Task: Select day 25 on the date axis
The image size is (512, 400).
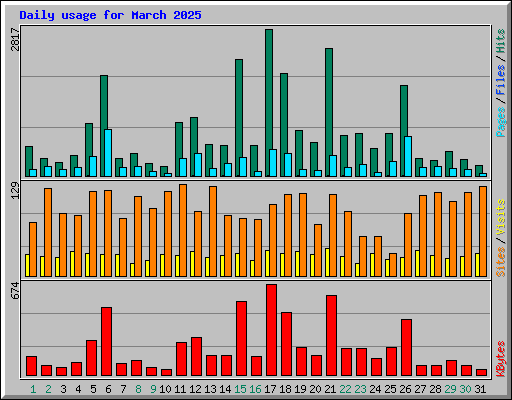Action: click(x=390, y=389)
